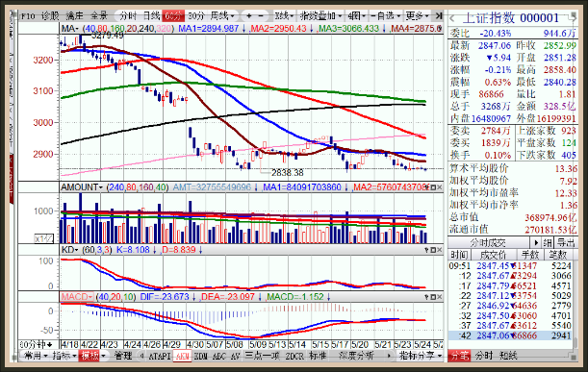Select the ZDCR indicator tab
Viewport: 588px width, 372px height.
(294, 356)
